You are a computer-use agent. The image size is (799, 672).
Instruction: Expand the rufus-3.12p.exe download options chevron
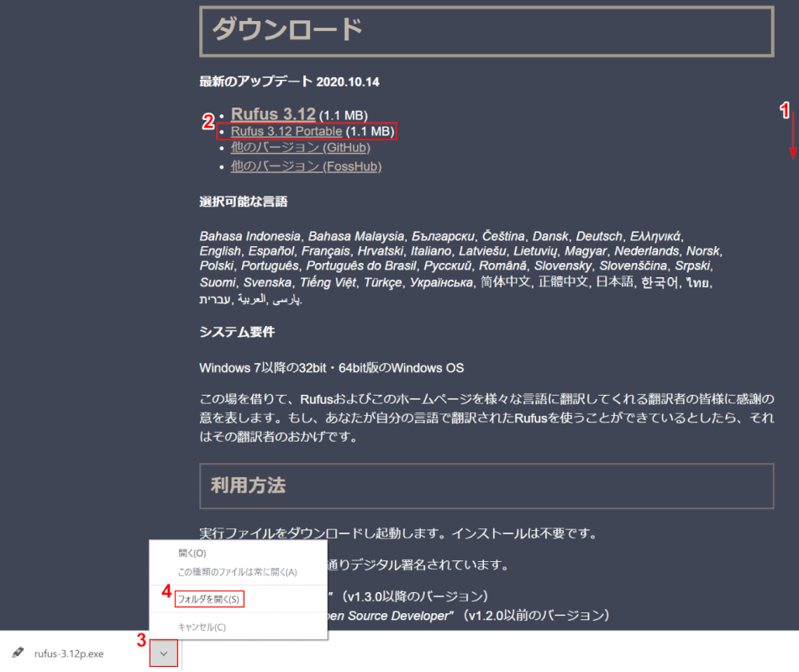164,654
